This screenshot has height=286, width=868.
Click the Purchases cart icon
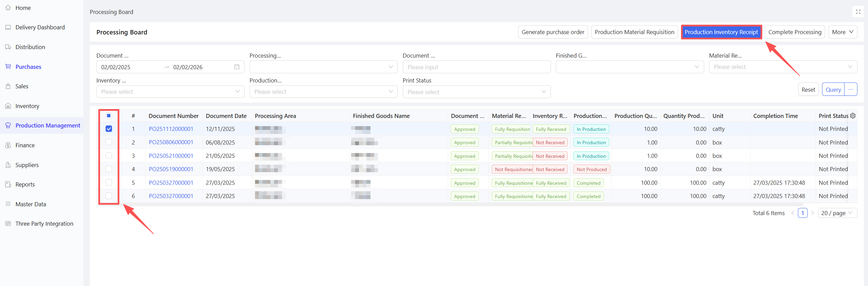tap(8, 67)
